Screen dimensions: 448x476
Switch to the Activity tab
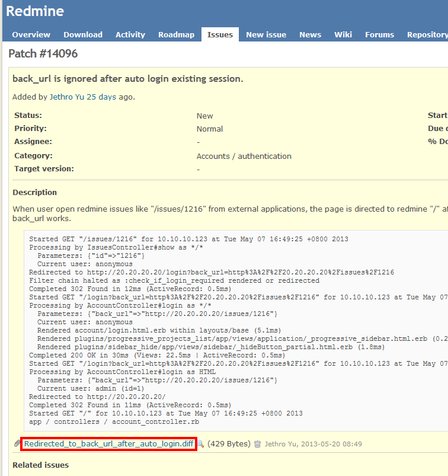130,34
